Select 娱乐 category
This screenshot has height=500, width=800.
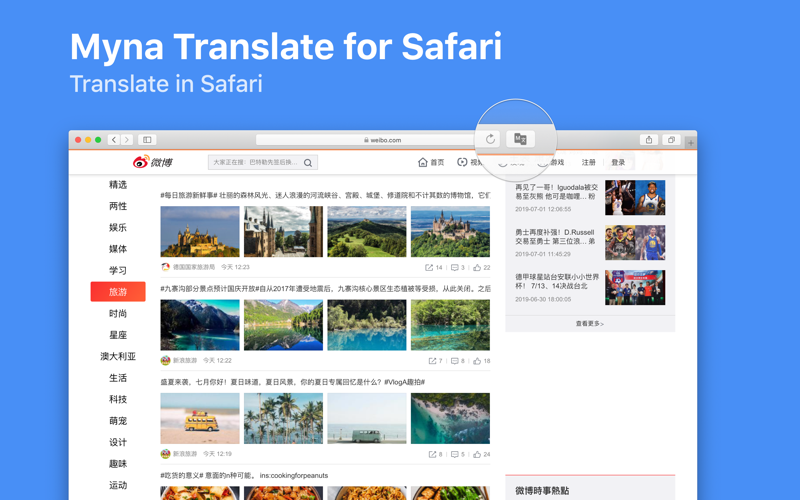pyautogui.click(x=118, y=228)
